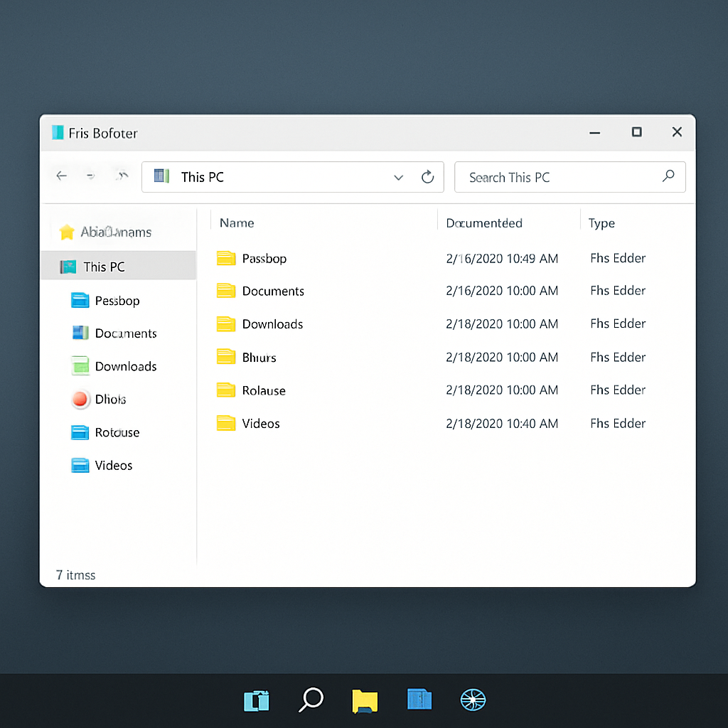Select This PC in the sidebar
Screen dimensions: 728x728
click(119, 266)
